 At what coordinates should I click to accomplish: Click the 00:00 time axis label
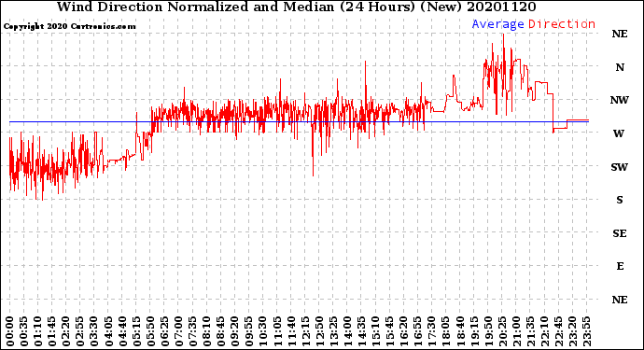pos(10,331)
